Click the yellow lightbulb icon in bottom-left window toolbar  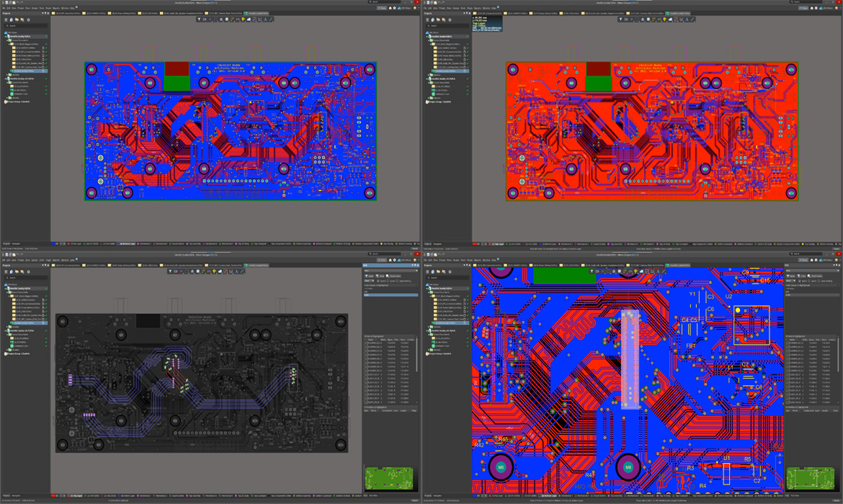click(x=214, y=271)
